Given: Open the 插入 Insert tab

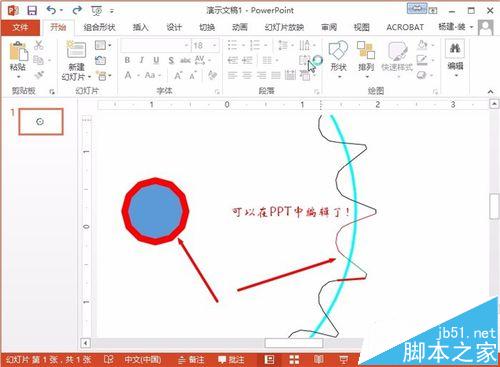Looking at the screenshot, I should point(140,27).
